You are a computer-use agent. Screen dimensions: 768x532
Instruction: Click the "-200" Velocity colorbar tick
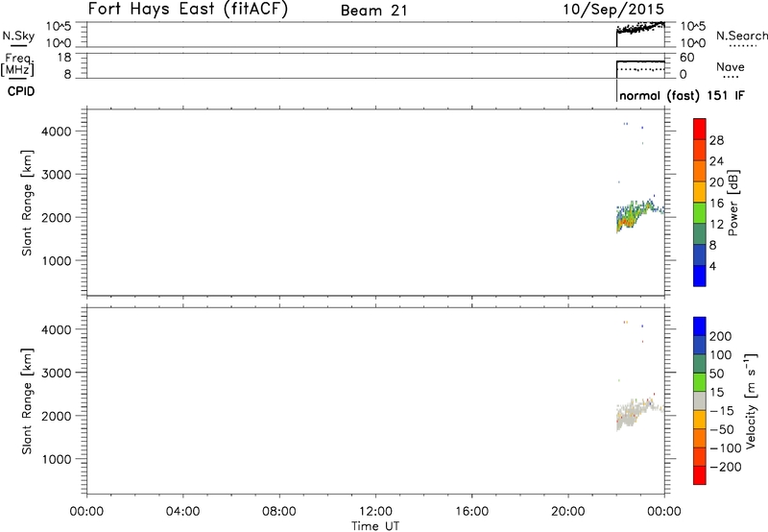[x=726, y=467]
